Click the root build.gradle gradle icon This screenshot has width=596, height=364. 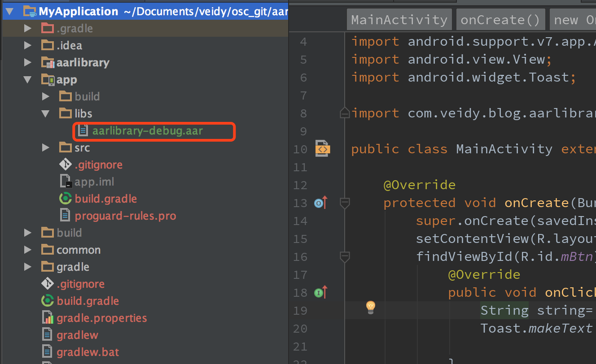(47, 301)
